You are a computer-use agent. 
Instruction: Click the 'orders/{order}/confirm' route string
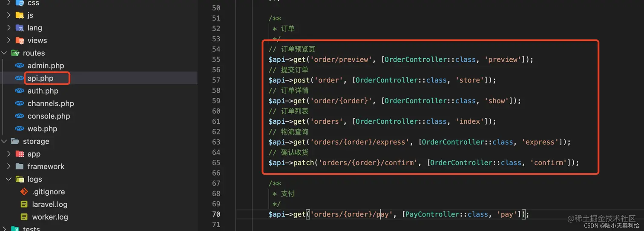pos(368,163)
